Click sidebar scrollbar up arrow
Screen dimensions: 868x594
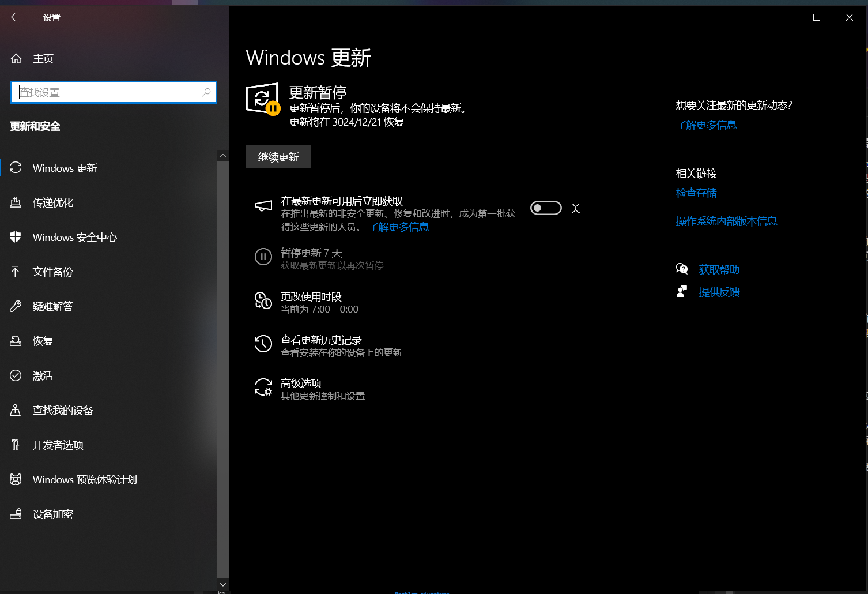pos(223,156)
